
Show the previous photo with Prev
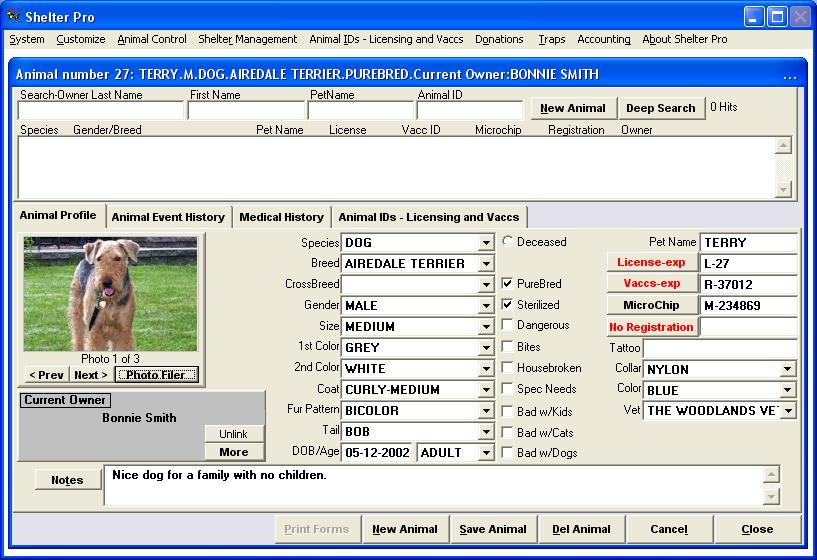[46, 375]
